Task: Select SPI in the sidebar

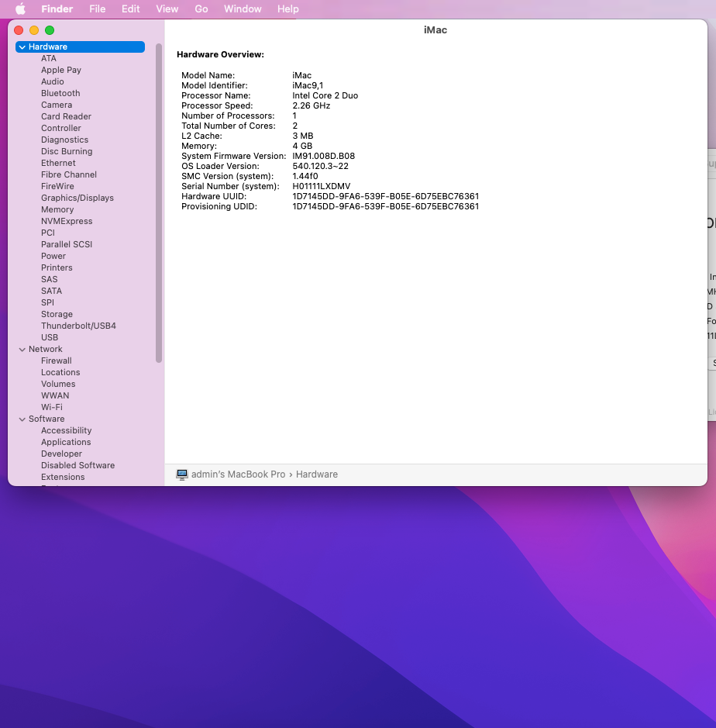Action: coord(47,302)
